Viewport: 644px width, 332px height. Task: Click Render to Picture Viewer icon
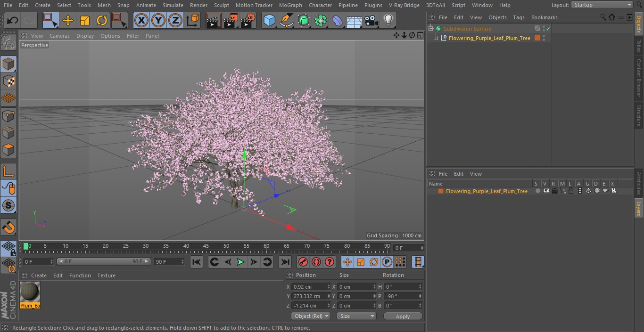pyautogui.click(x=231, y=20)
